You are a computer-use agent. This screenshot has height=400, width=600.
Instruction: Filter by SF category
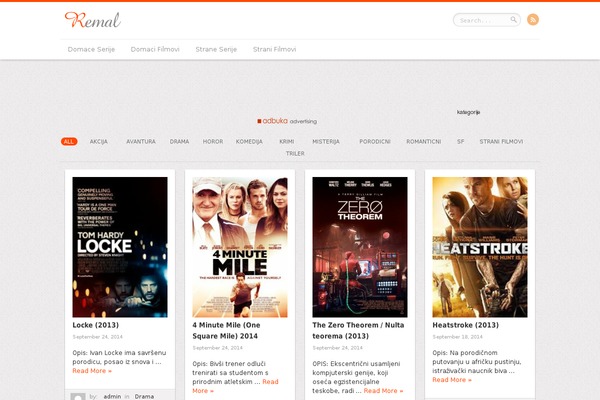pyautogui.click(x=460, y=142)
